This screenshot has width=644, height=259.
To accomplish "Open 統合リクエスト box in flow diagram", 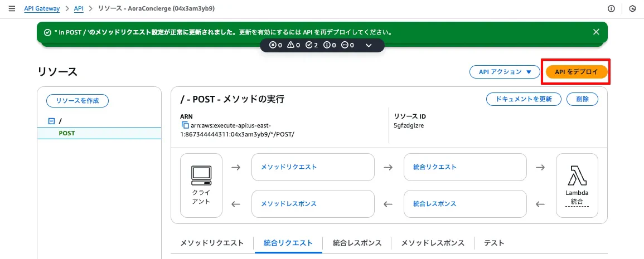I will (x=465, y=167).
